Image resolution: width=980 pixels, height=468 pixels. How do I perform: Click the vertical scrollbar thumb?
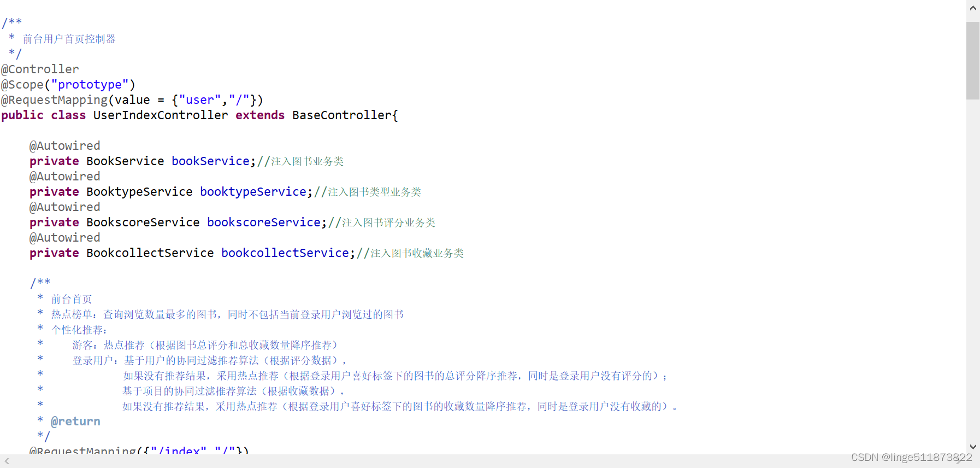click(x=973, y=60)
